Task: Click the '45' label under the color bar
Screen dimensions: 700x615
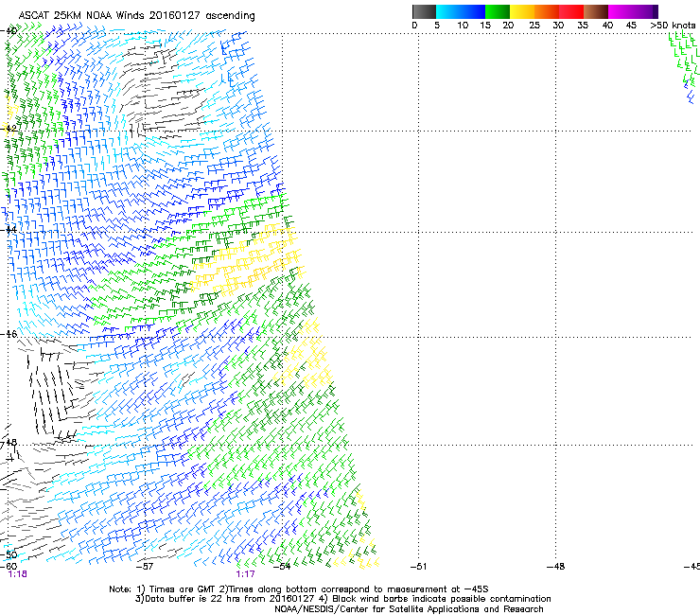Action: click(x=631, y=26)
